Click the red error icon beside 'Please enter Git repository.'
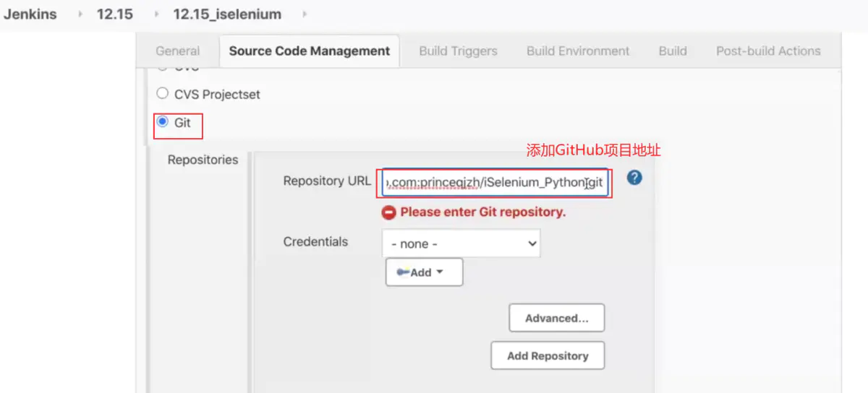Screen dimensions: 868x393 click(x=389, y=212)
